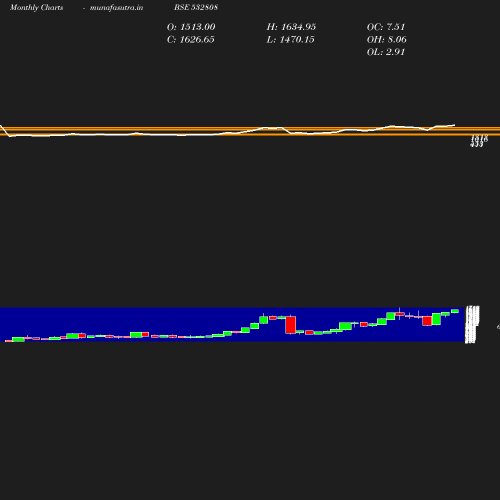Screen dimensions: 500x500
Task: Click the 1618 price label beside orange band
Action: point(480,138)
